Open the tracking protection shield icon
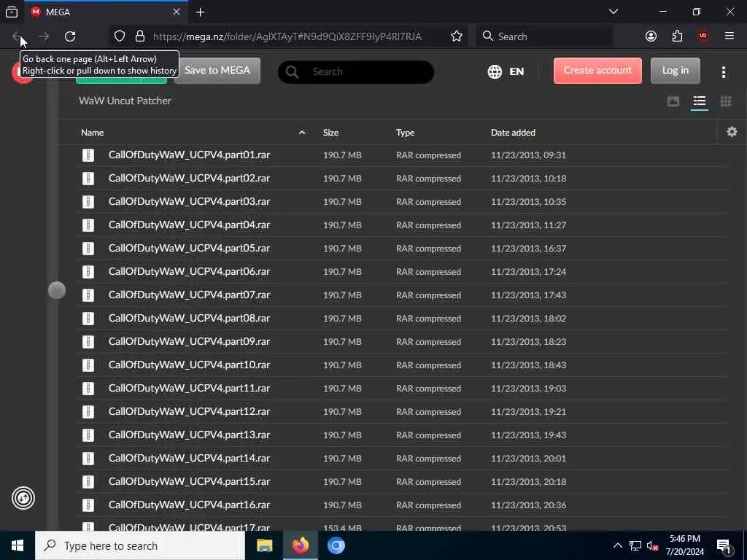The image size is (747, 560). [120, 36]
